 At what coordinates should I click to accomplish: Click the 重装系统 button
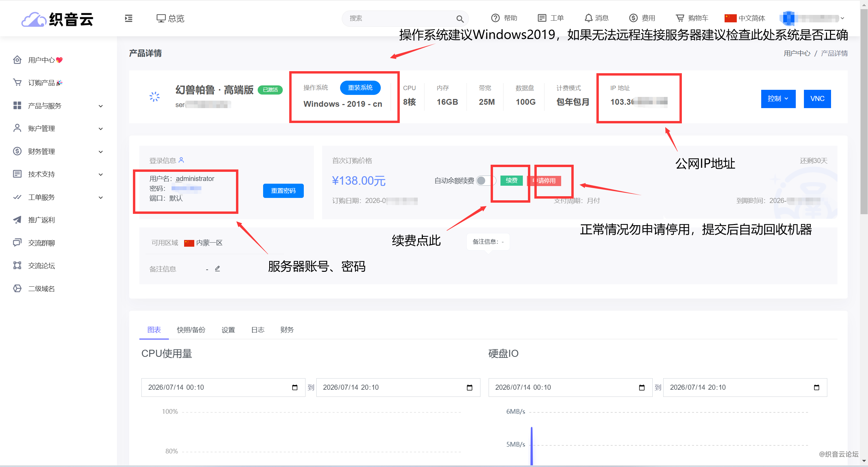tap(360, 88)
